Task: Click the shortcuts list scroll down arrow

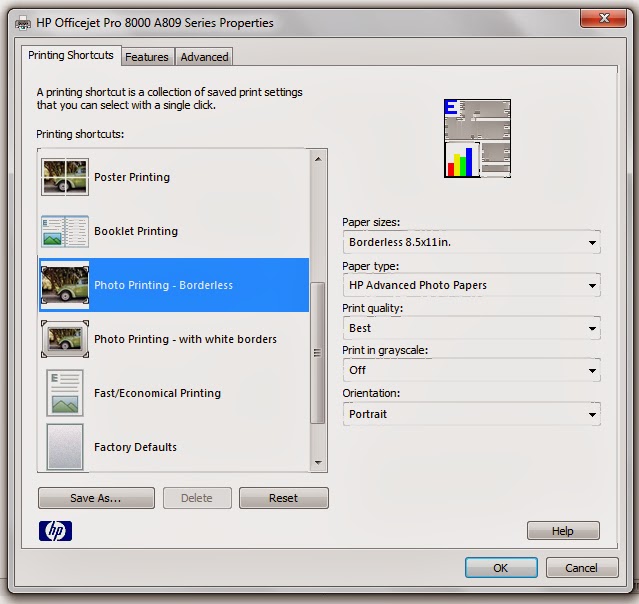Action: coord(318,463)
